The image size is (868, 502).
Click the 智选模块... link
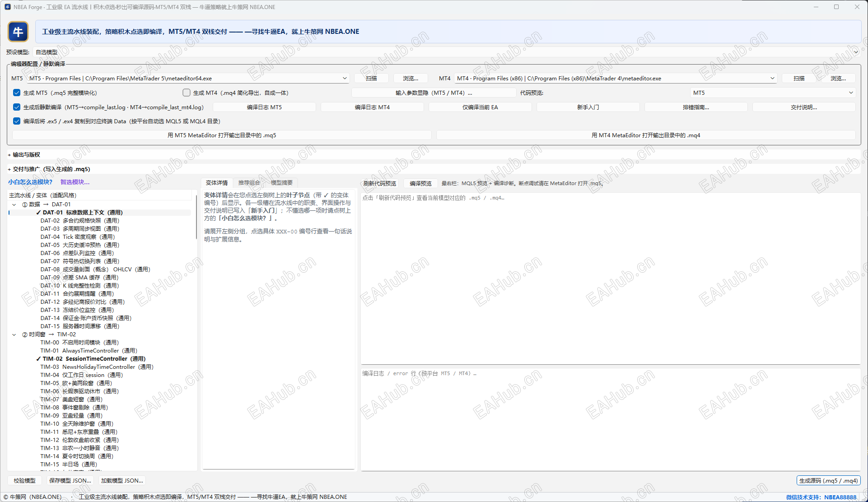tap(75, 182)
